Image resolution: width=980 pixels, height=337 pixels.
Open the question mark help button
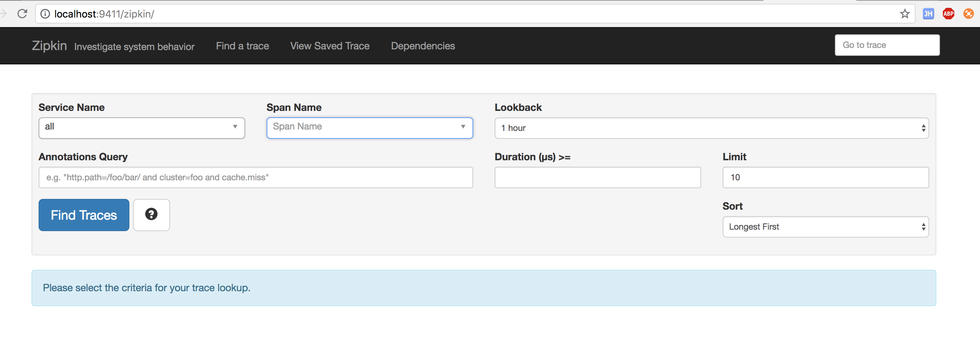[152, 215]
